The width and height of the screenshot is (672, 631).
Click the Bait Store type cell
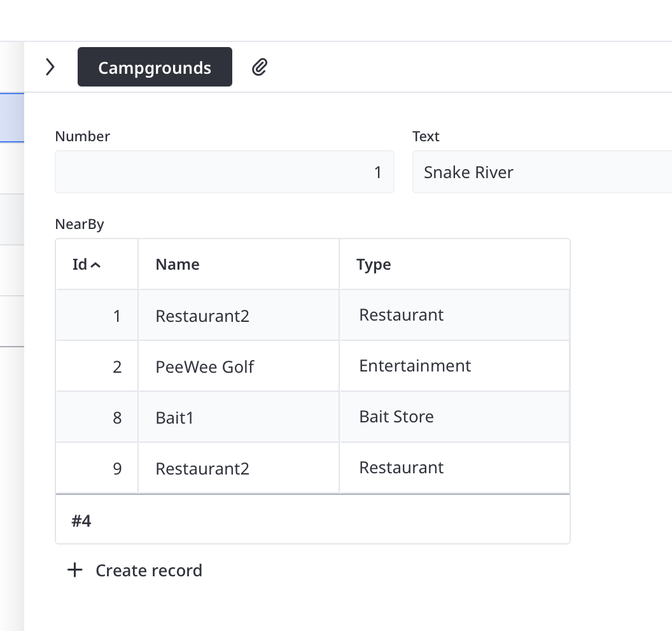click(396, 417)
